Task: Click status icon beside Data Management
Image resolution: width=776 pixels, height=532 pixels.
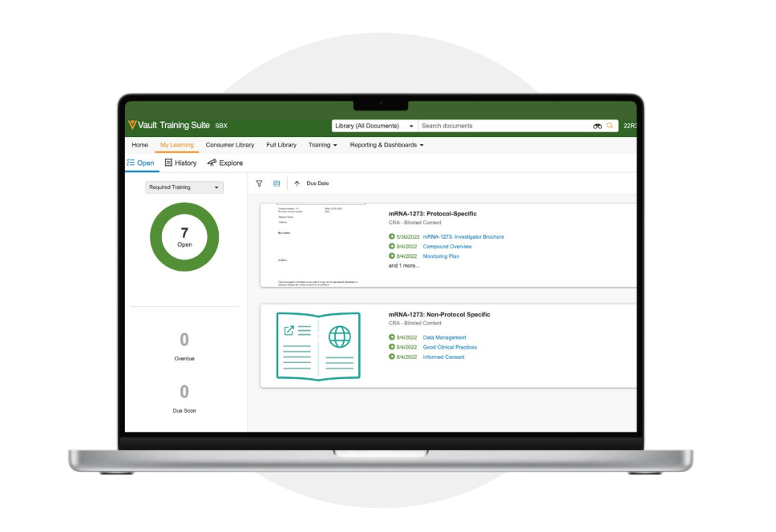Action: coord(392,338)
